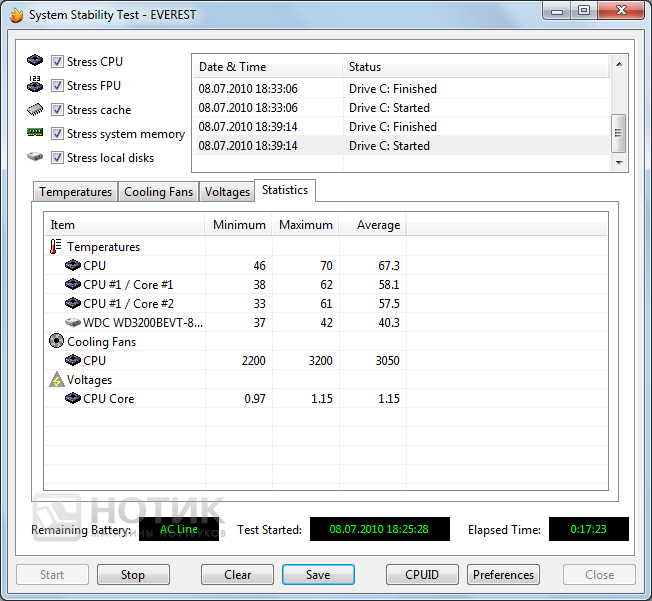Click the Status column header

(x=477, y=67)
